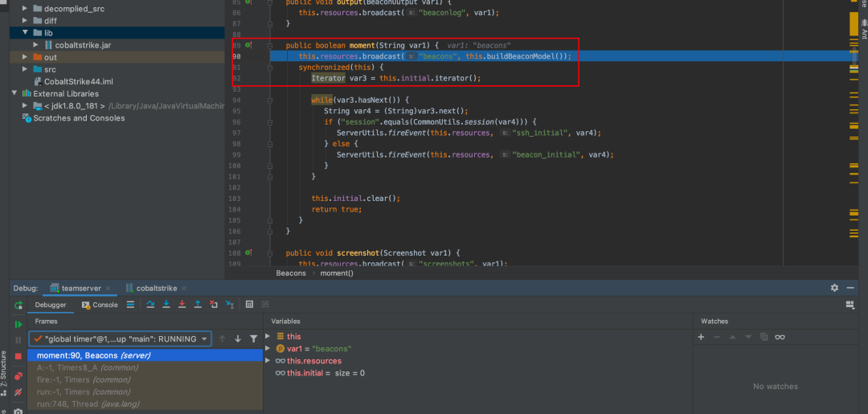Image resolution: width=868 pixels, height=414 pixels.
Task: Click Step Into blue arrow icon
Action: tap(166, 305)
